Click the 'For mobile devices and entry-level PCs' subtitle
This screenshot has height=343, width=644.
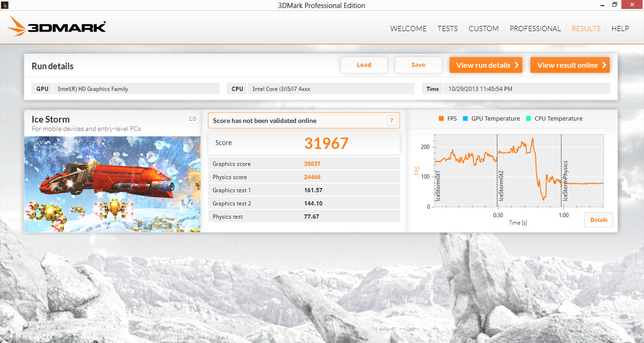click(x=86, y=129)
